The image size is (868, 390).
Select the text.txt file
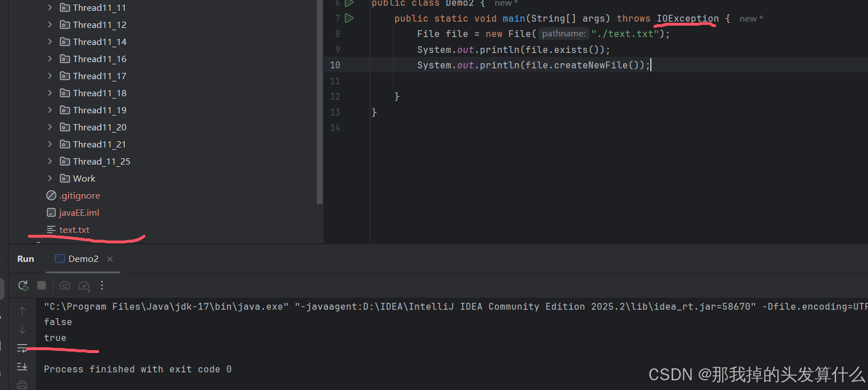[x=75, y=230]
